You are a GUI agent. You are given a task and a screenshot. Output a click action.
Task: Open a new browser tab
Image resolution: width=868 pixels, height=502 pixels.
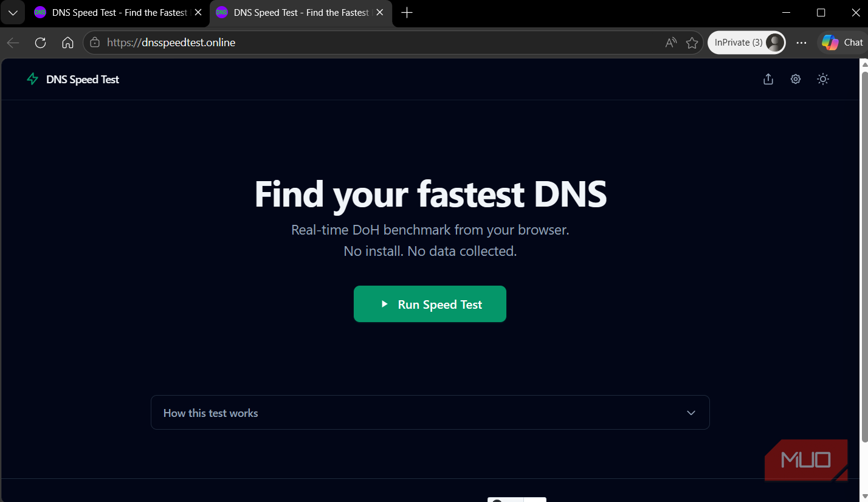click(x=407, y=12)
